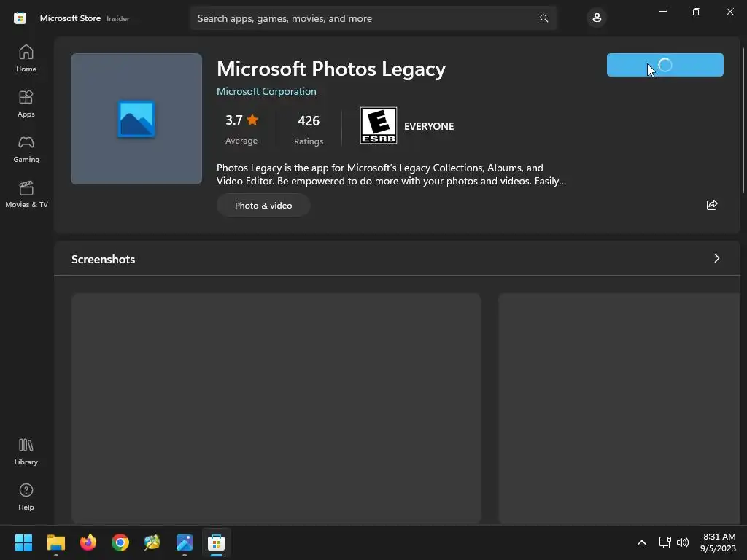Open the Home section in sidebar
Viewport: 747px width, 560px height.
tap(26, 58)
